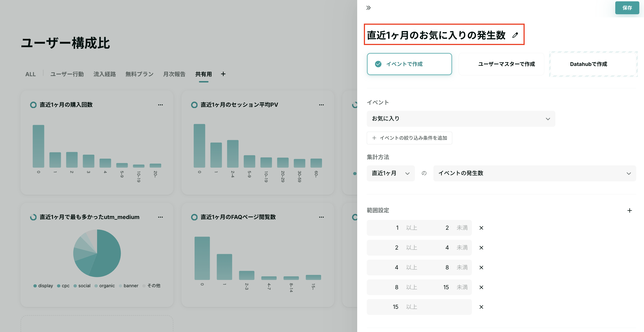Click ring icon of utm_medium card
Screen dimensions: 644x332
pyautogui.click(x=33, y=217)
